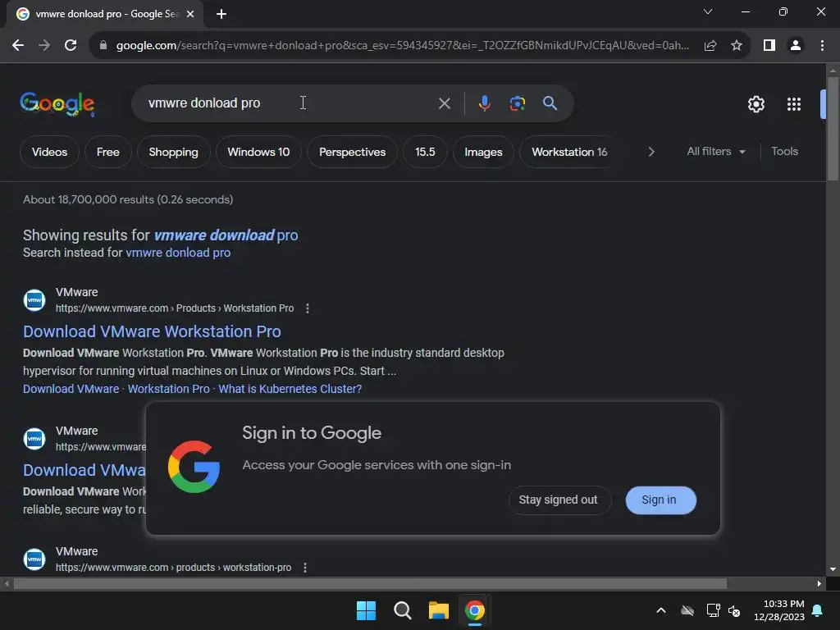Close the vmwre donload pro tab
This screenshot has width=840, height=630.
click(x=190, y=14)
